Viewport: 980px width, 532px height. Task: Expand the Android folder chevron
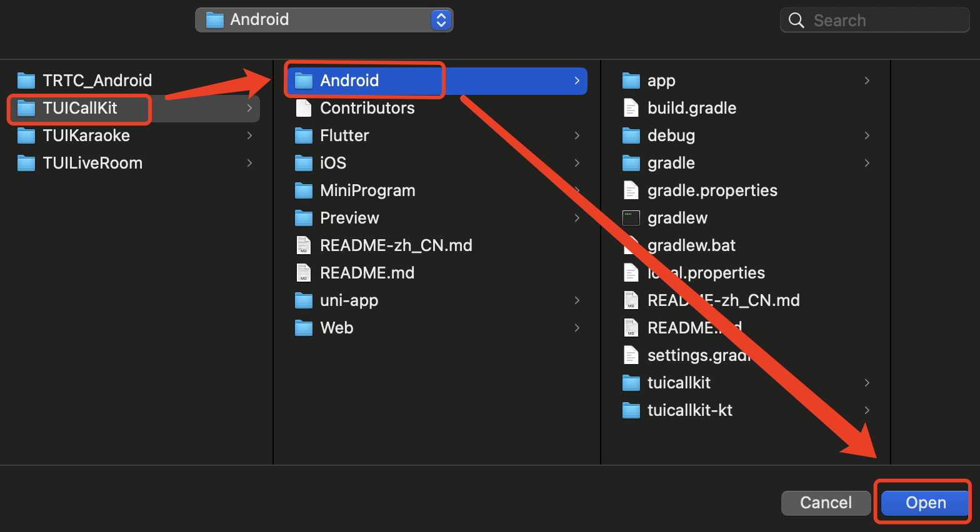click(x=577, y=81)
